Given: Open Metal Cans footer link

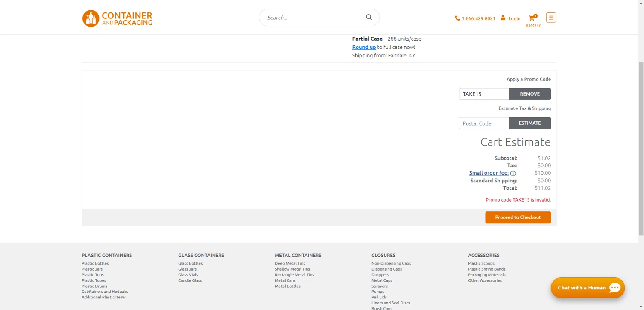Looking at the screenshot, I should point(285,280).
